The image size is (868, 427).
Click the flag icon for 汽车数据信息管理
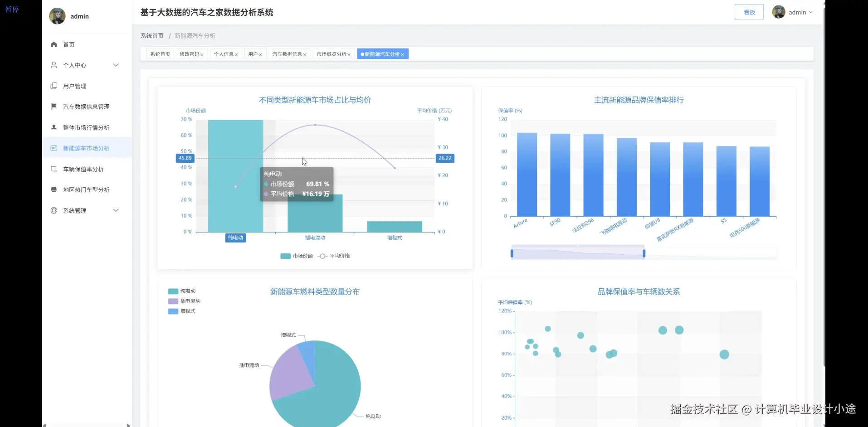[x=54, y=107]
